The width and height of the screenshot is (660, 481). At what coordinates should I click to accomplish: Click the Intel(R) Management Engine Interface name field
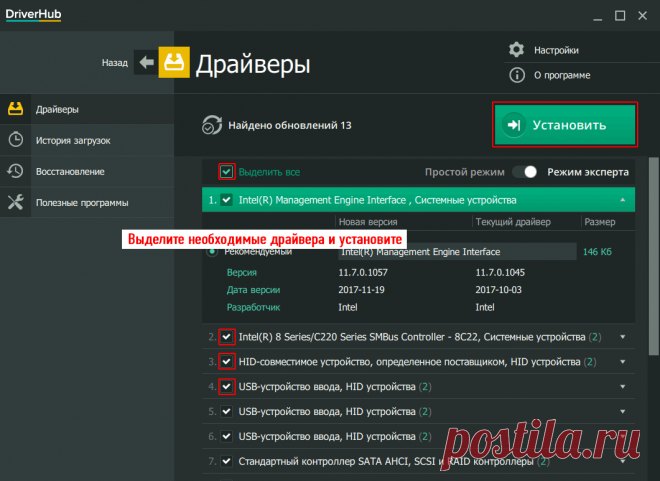point(457,252)
